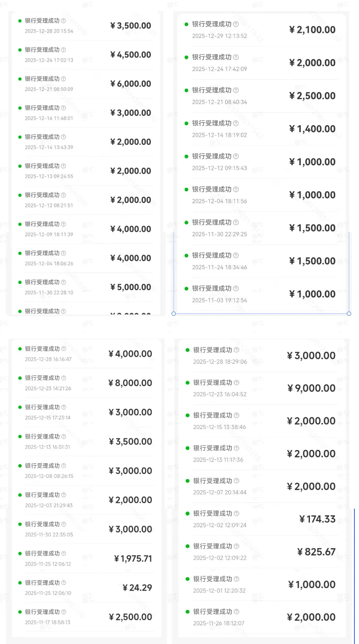
Task: Click the ¥1,975.71 amount
Action: [x=133, y=559]
